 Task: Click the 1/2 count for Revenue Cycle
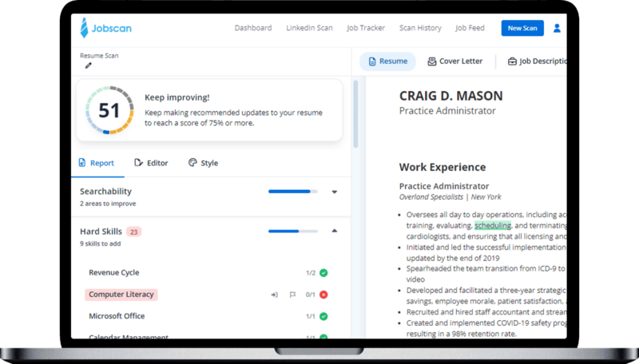311,273
